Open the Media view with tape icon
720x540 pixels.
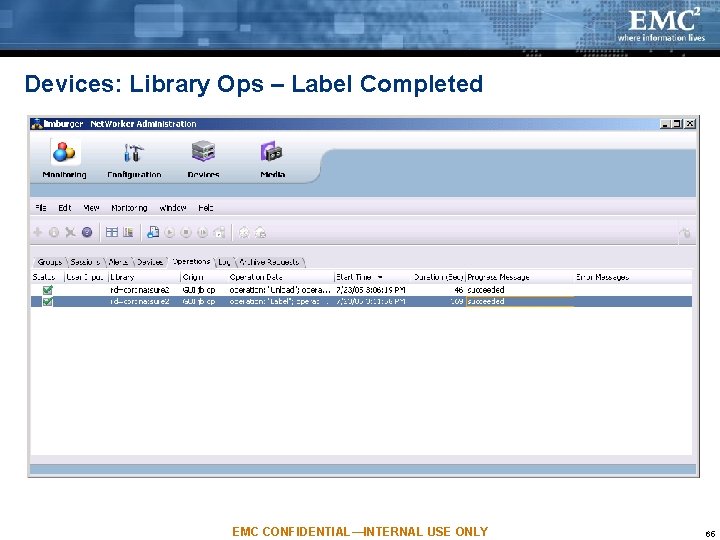click(272, 159)
